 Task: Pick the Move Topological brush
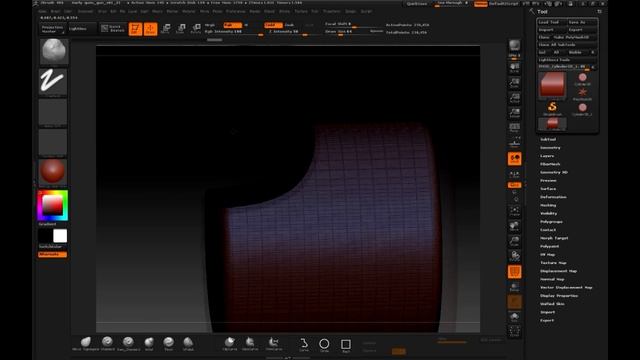(86, 344)
